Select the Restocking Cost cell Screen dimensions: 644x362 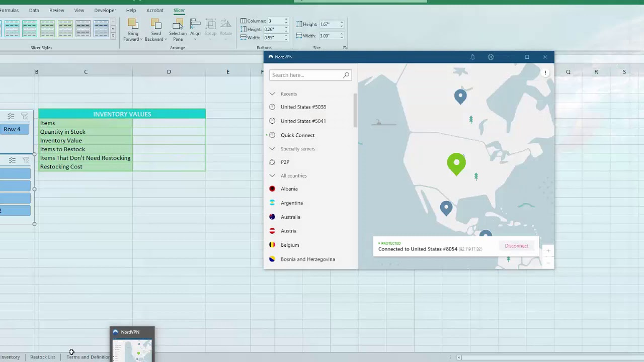pyautogui.click(x=86, y=166)
